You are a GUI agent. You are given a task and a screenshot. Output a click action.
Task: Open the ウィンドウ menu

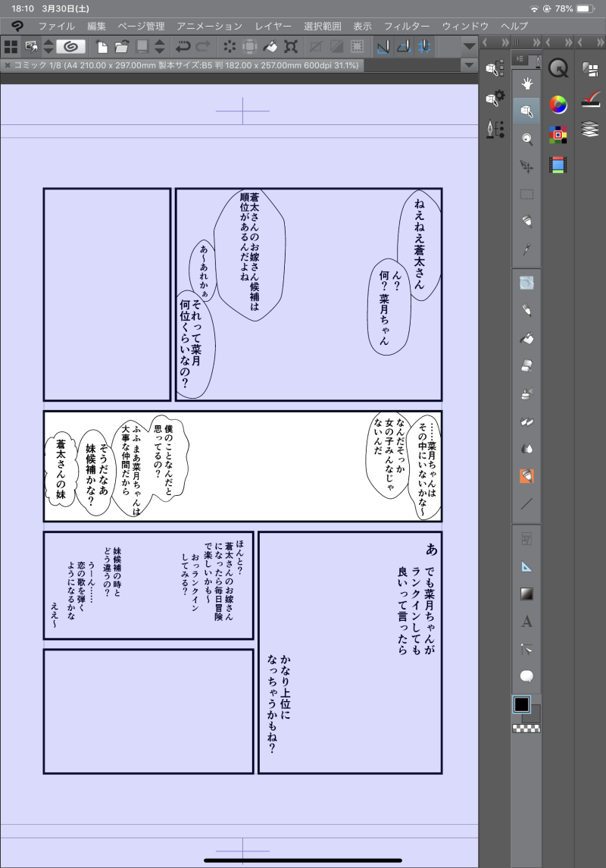click(465, 26)
